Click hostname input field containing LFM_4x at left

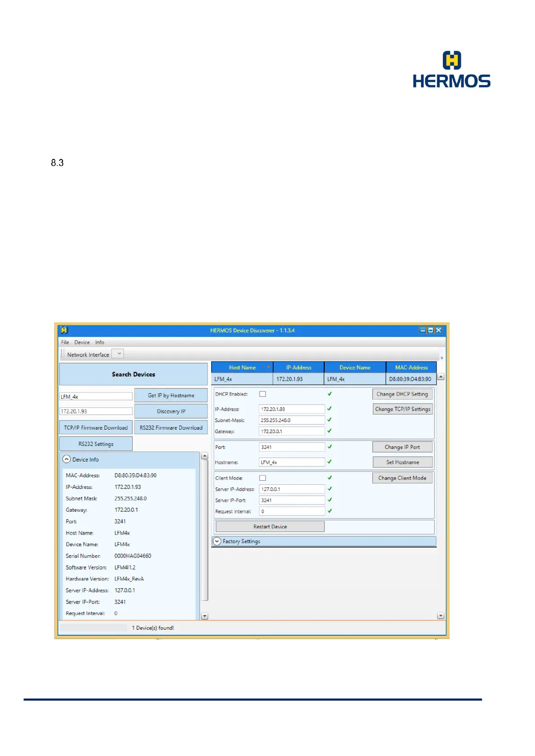coord(96,396)
